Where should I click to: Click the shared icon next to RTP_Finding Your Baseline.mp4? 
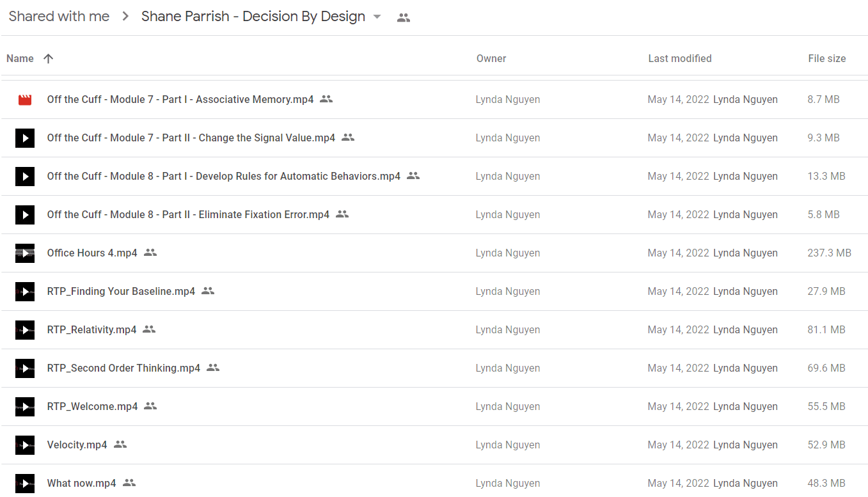pos(208,291)
